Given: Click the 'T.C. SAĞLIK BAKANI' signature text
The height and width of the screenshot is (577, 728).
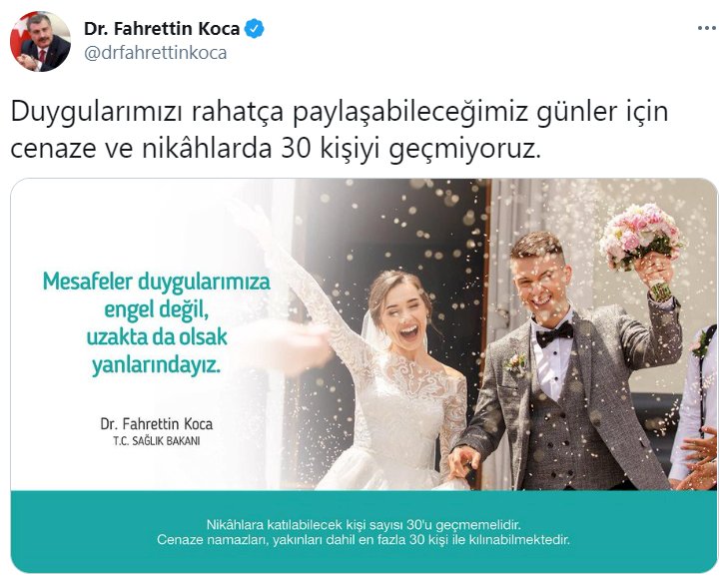Looking at the screenshot, I should [157, 441].
